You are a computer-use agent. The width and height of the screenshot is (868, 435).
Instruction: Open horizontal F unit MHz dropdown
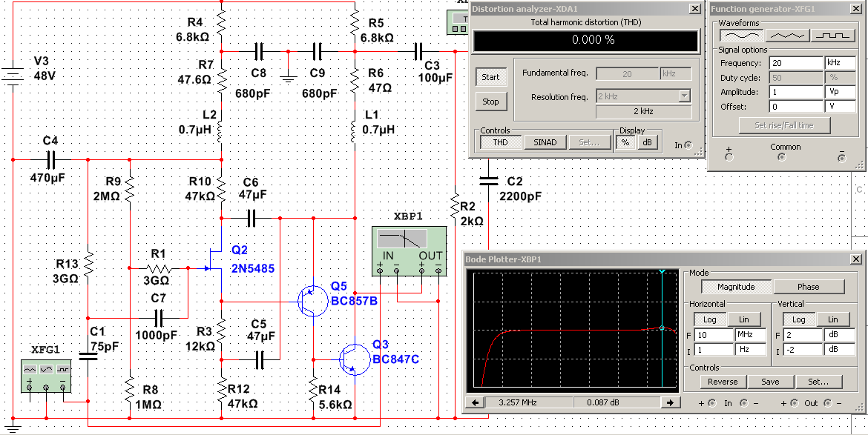(750, 334)
